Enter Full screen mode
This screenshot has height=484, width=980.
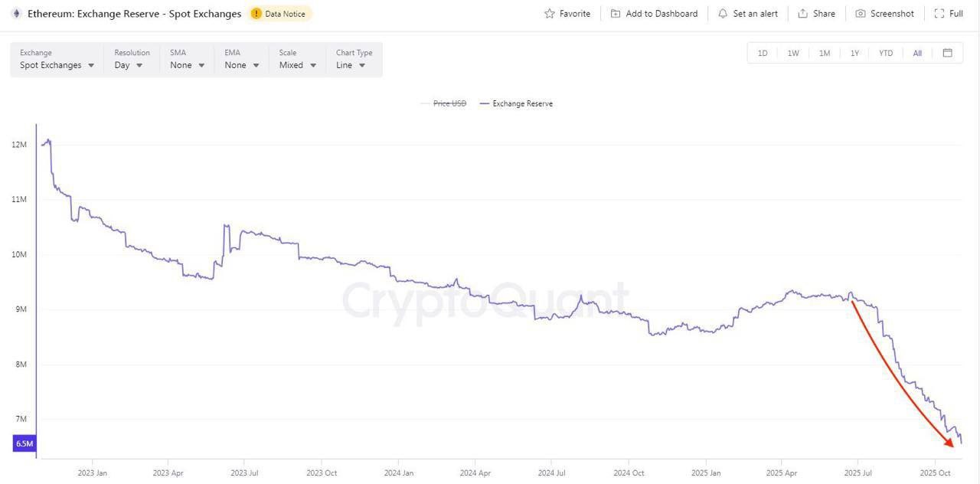(949, 14)
